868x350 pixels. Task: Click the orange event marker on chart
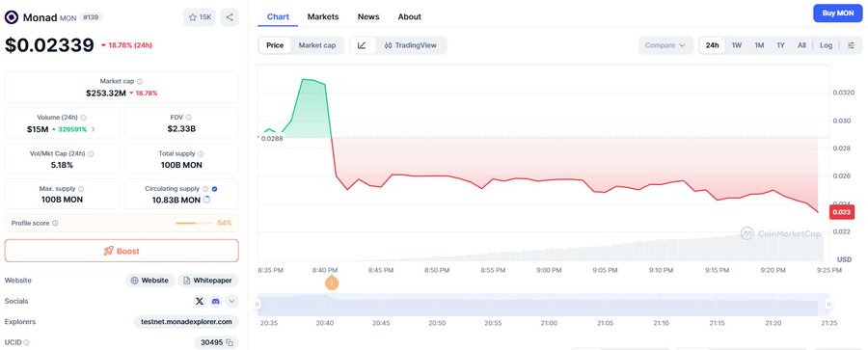point(332,283)
